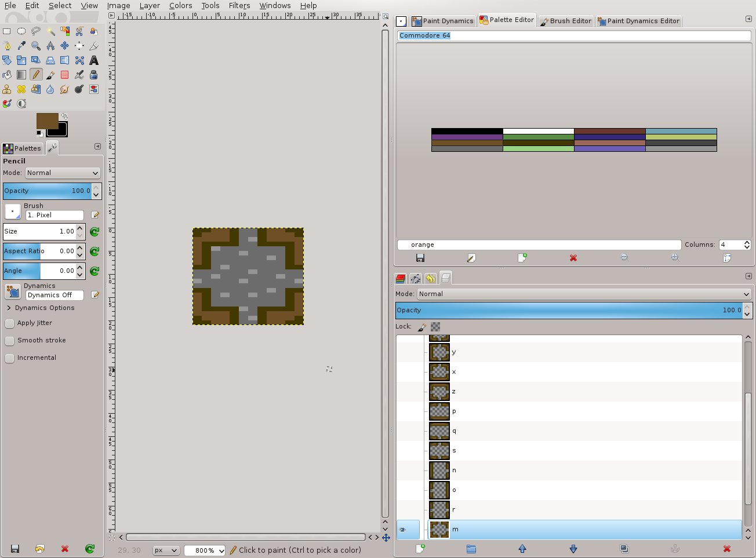The image size is (756, 558).
Task: Select the Paths pen tool
Action: coord(7,46)
